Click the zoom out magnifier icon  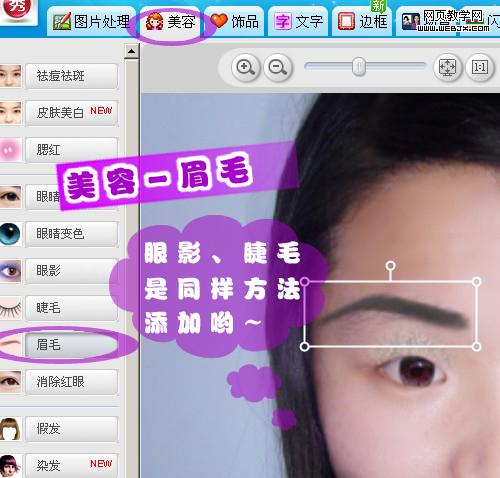click(x=278, y=68)
